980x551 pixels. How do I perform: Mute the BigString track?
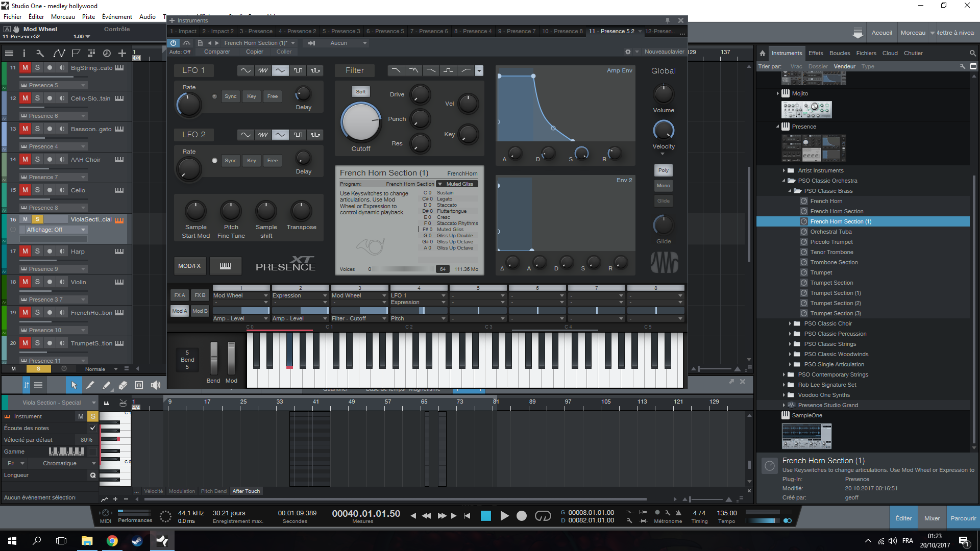(x=25, y=67)
